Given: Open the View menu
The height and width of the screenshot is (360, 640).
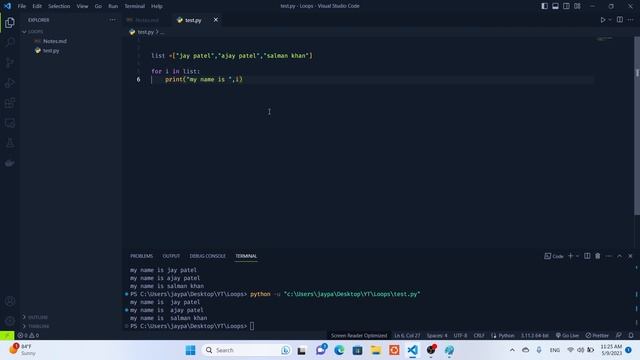Looking at the screenshot, I should [x=82, y=6].
